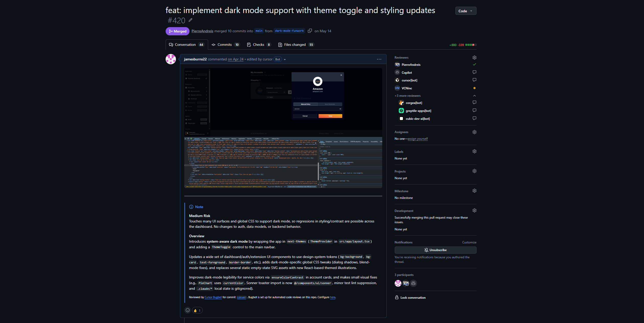The width and height of the screenshot is (644, 323).
Task: Open the Assignees settings gear
Action: point(474,132)
